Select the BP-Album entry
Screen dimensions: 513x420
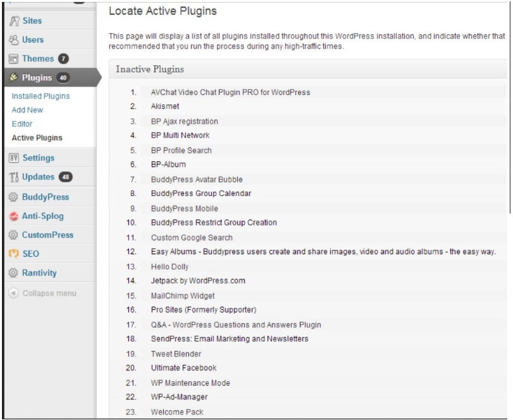pyautogui.click(x=168, y=164)
